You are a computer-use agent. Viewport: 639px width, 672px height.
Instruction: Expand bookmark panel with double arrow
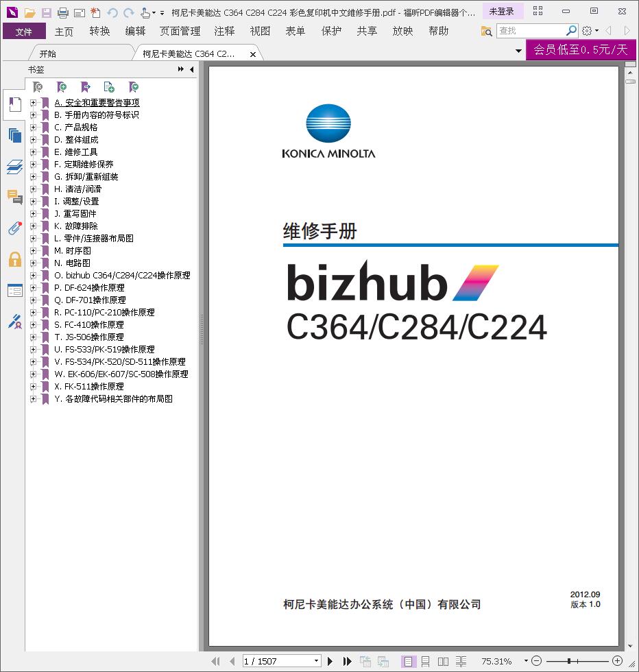pyautogui.click(x=181, y=69)
